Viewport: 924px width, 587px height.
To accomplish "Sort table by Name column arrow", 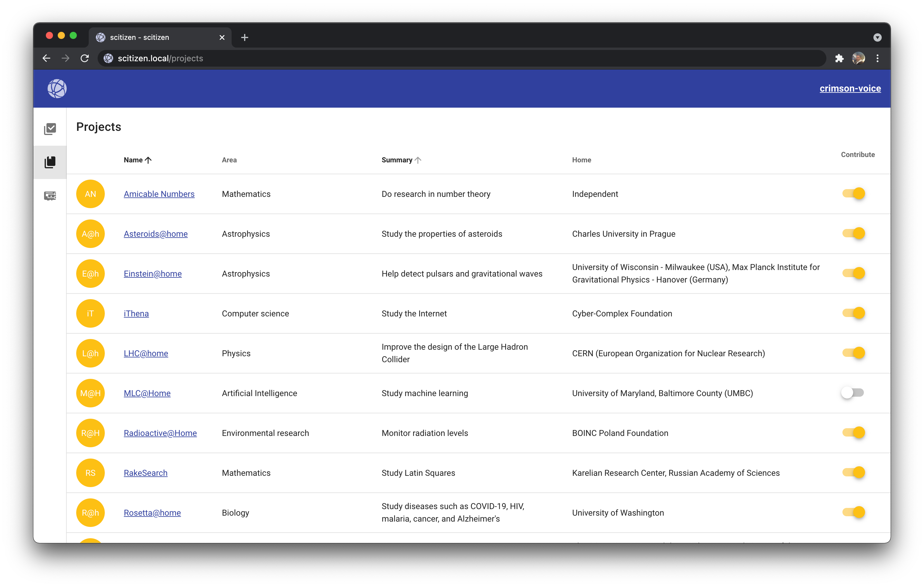I will (148, 160).
